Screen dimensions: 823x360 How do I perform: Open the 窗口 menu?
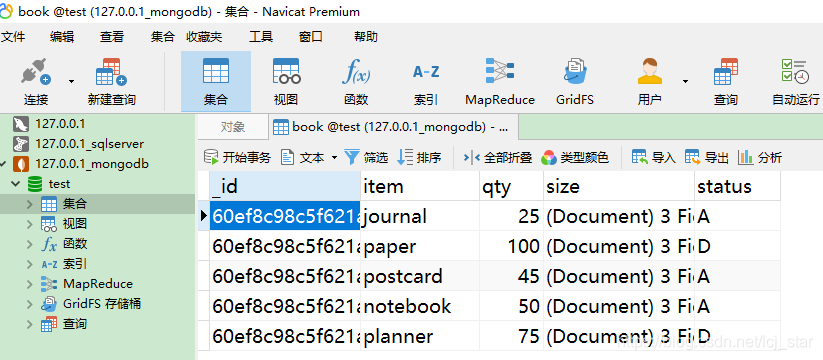[x=311, y=37]
